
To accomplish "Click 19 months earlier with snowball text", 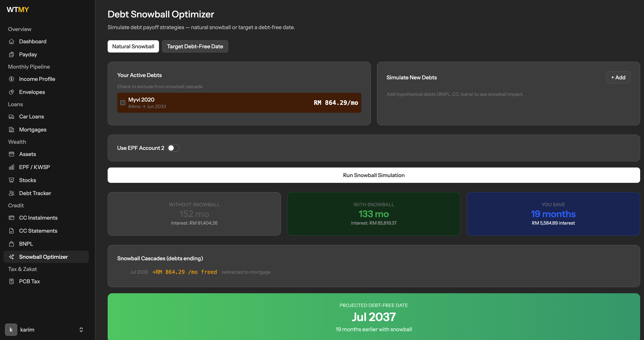I will (374, 329).
